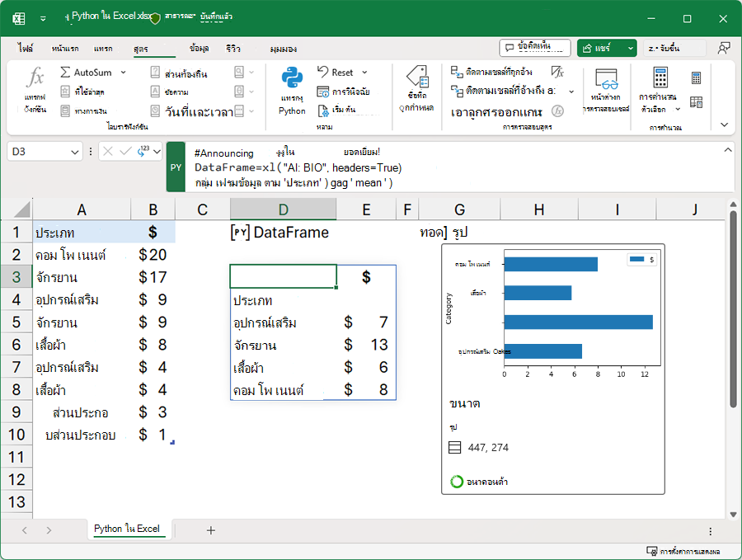
Task: Click Trace Dependents icon
Action: tap(456, 91)
